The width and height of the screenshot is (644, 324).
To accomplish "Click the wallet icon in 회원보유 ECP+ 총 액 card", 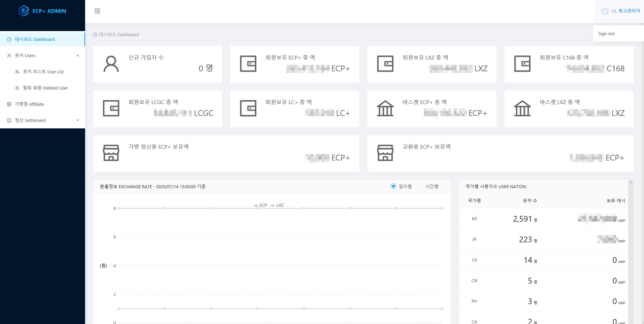I will pos(248,64).
